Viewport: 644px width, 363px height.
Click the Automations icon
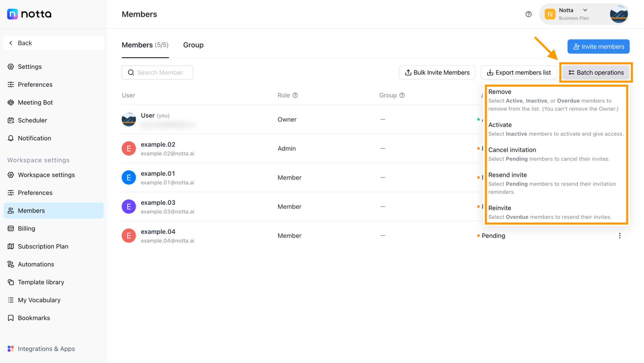(x=11, y=264)
